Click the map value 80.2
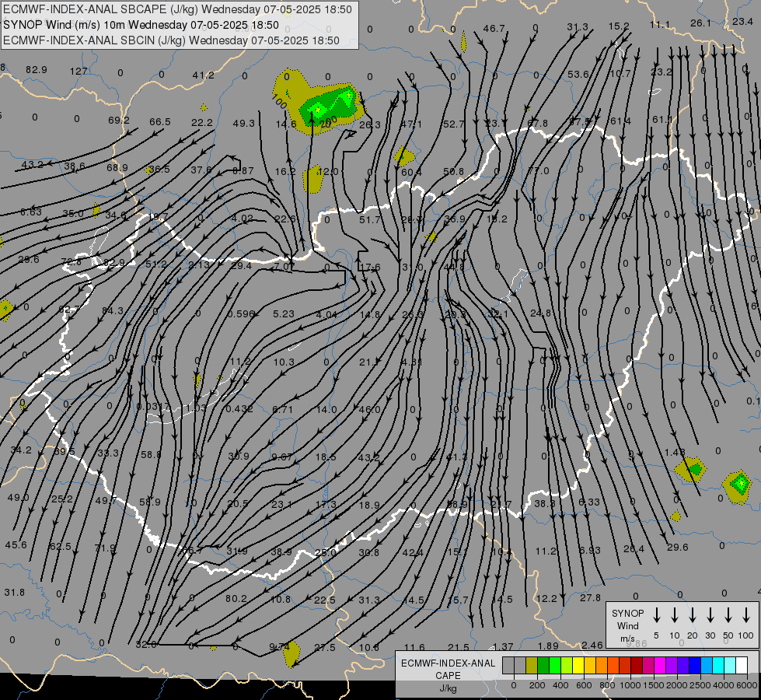The width and height of the screenshot is (761, 700). coord(236,598)
